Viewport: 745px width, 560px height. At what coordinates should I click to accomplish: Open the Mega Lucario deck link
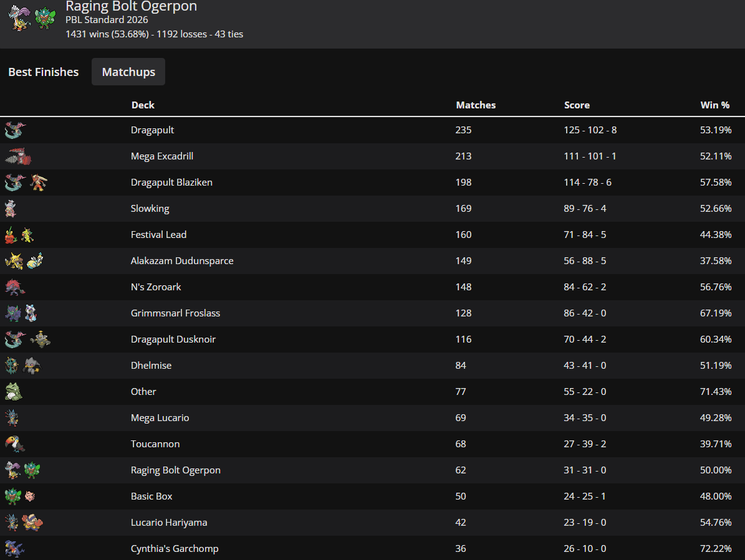click(x=160, y=417)
